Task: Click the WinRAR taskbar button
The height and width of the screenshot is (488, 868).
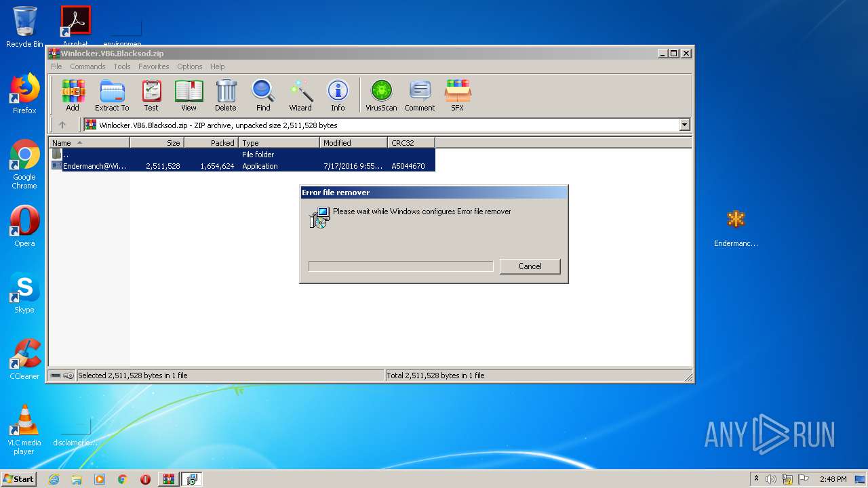Action: tap(169, 479)
